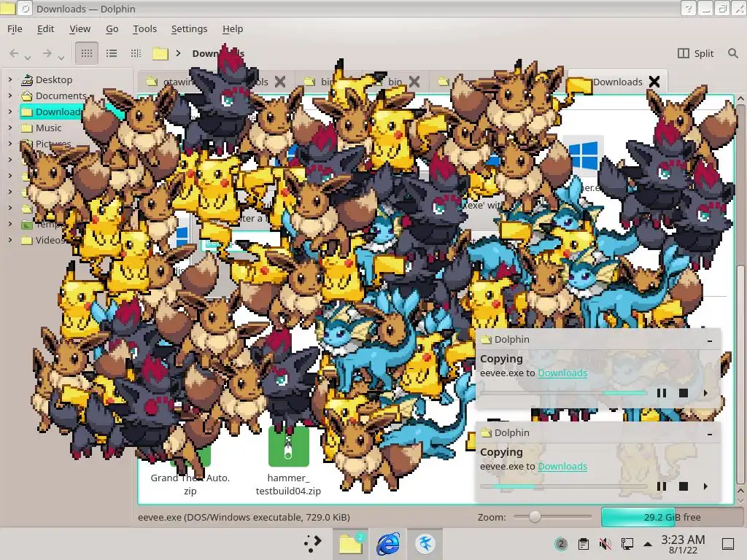Open the Search magnifier

pos(732,53)
